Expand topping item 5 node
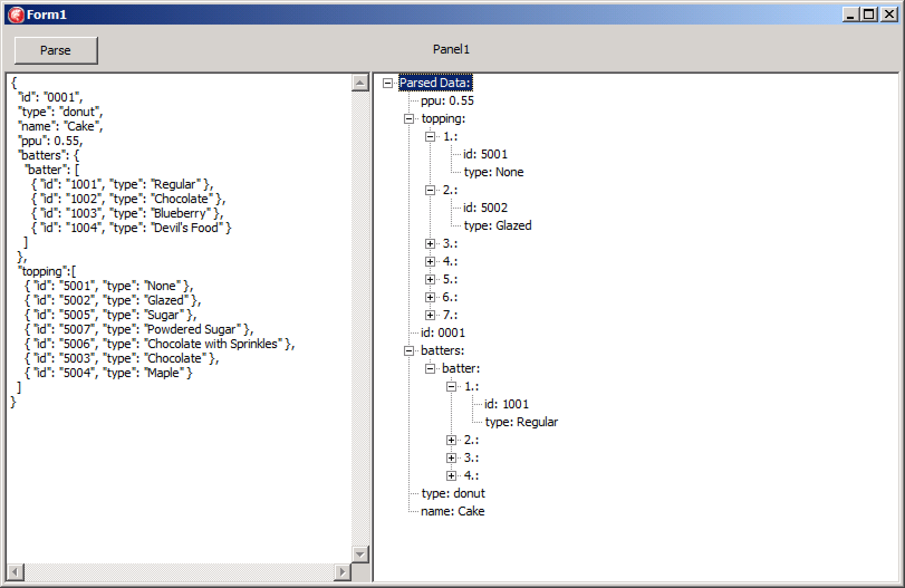Image resolution: width=905 pixels, height=588 pixels. tap(430, 279)
